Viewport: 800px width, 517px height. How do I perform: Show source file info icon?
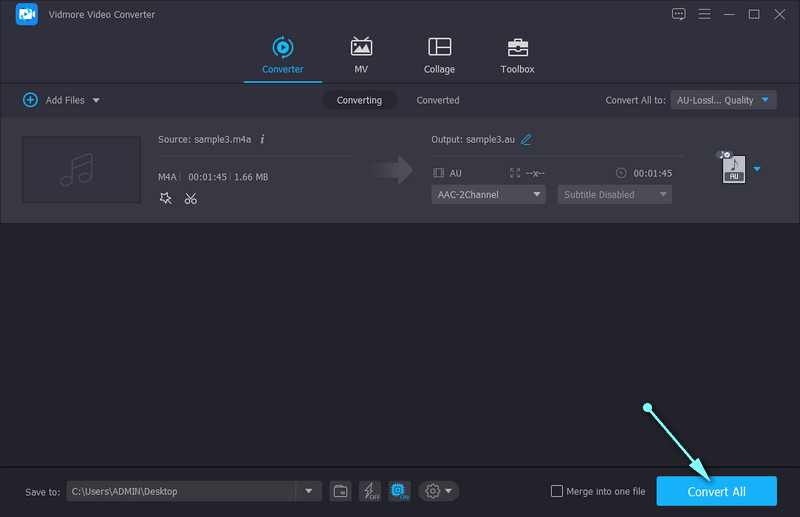tap(262, 139)
